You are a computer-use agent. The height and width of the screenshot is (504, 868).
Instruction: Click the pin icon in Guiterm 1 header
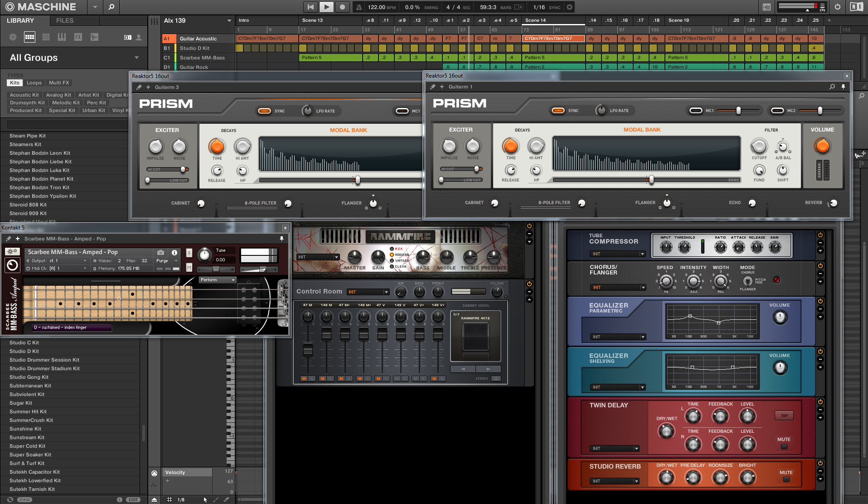tap(843, 87)
